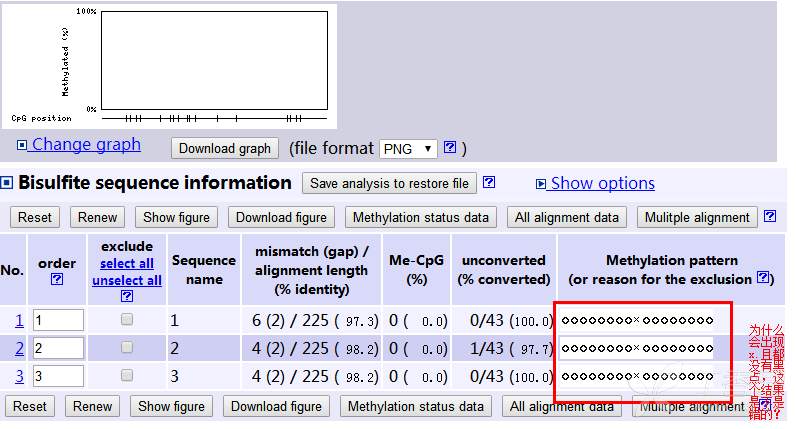Click Download graph button
The image size is (796, 429).
pos(225,148)
